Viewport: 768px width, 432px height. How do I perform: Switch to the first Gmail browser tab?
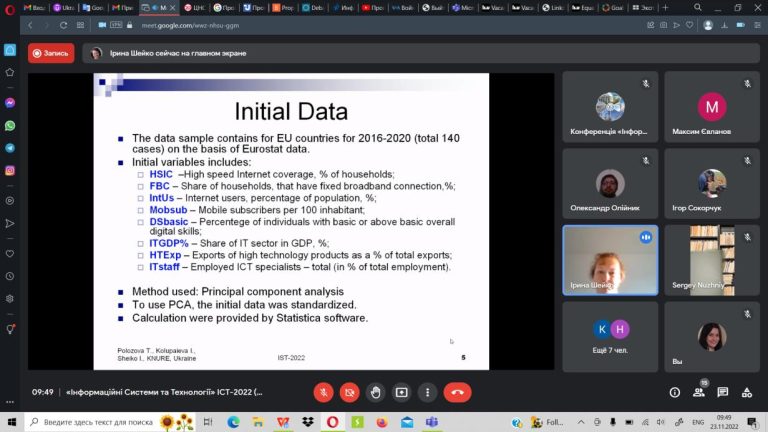point(34,8)
